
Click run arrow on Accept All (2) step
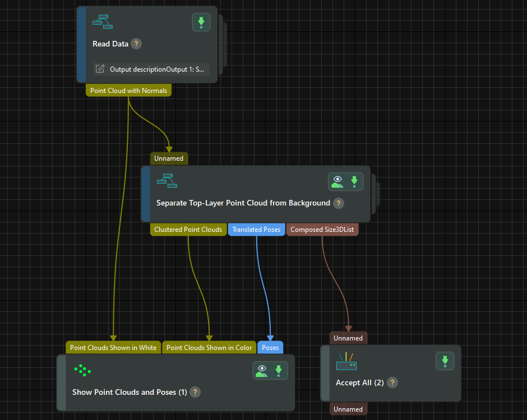445,361
